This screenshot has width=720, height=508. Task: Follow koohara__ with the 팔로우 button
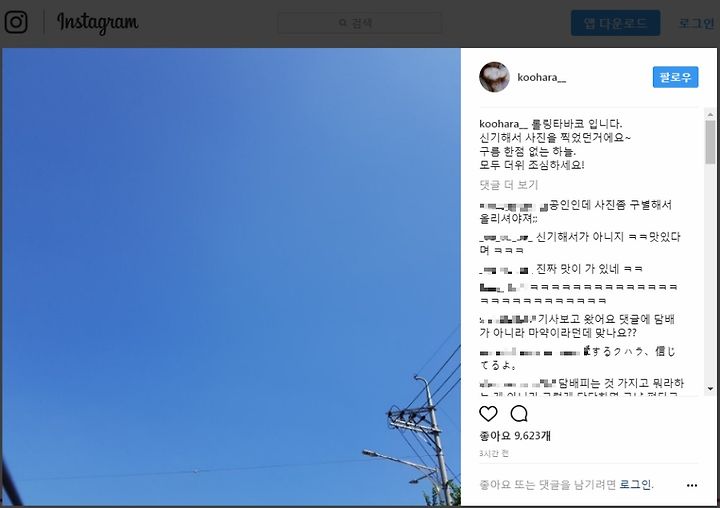675,77
